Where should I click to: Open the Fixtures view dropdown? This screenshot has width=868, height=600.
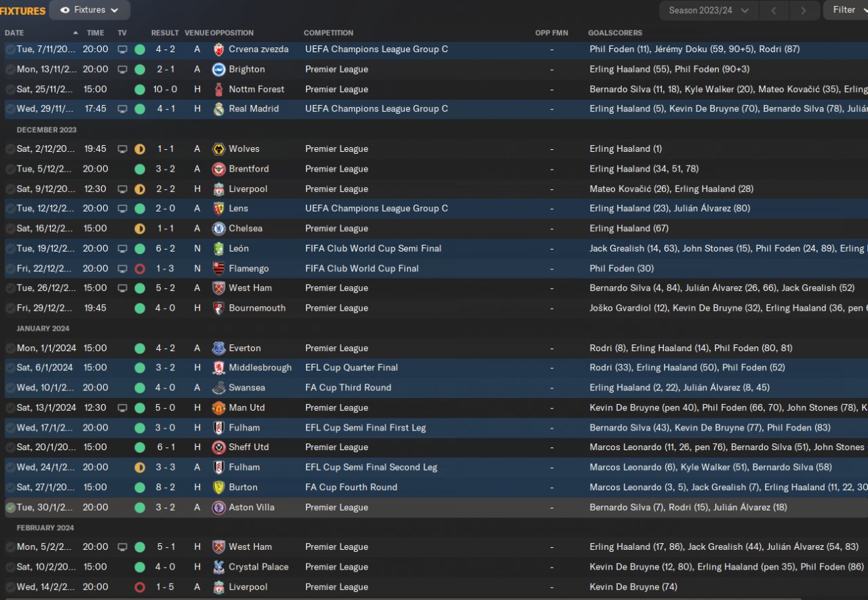pyautogui.click(x=90, y=10)
